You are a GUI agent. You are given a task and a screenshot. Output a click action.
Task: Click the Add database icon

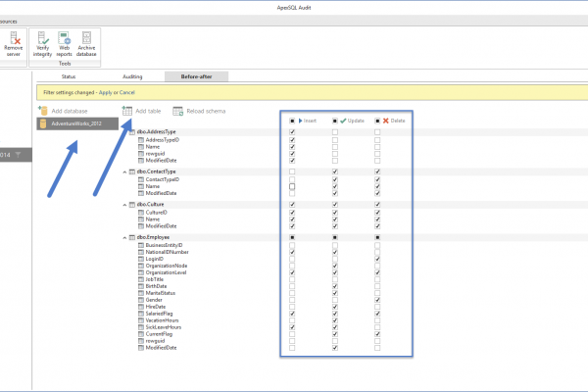(x=43, y=111)
